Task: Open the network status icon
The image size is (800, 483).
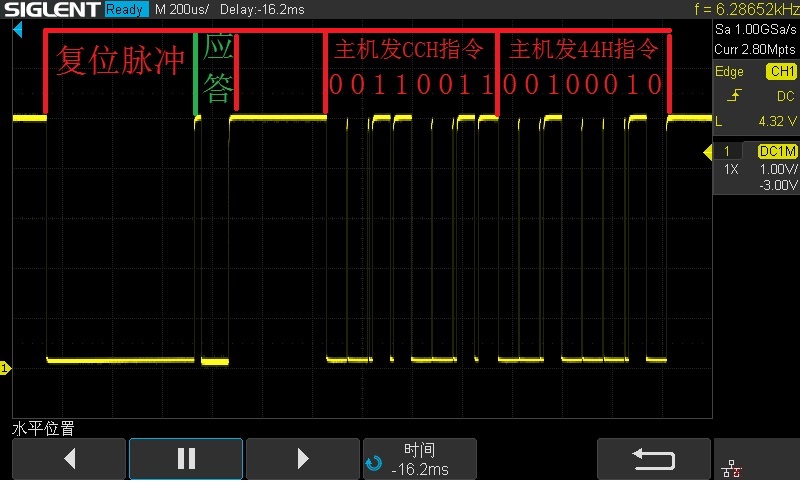Action: click(x=731, y=468)
